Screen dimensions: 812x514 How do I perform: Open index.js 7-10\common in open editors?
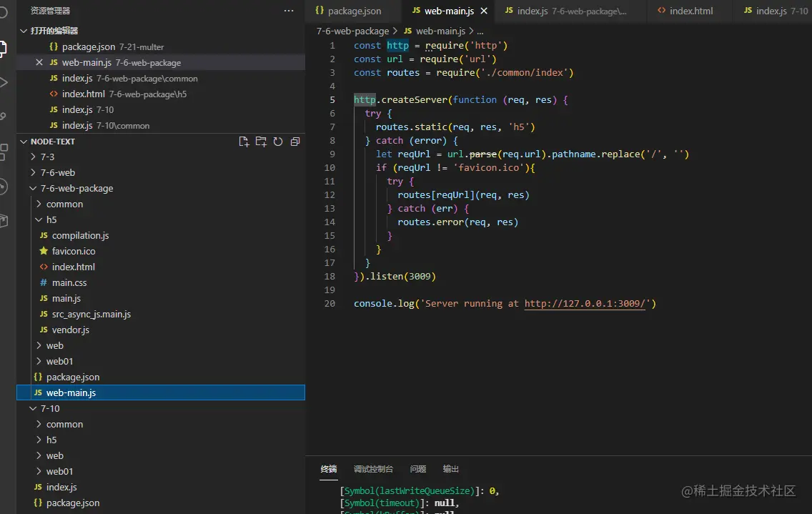pos(161,125)
